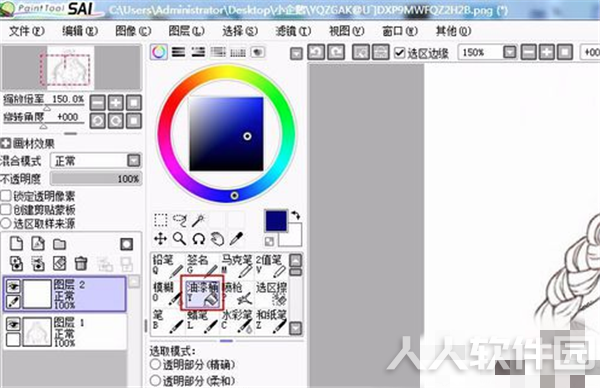Select the rotate view tool
The image size is (600, 388).
(x=199, y=239)
